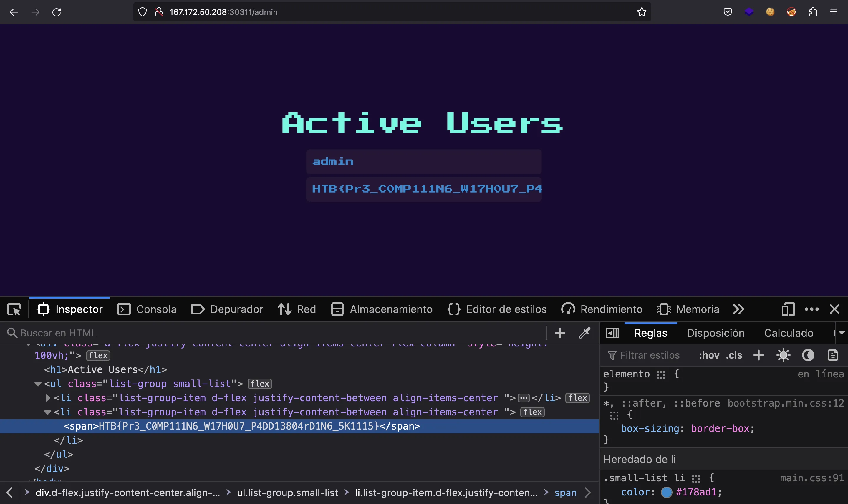
Task: Open the blue cube extension icon
Action: (x=749, y=12)
